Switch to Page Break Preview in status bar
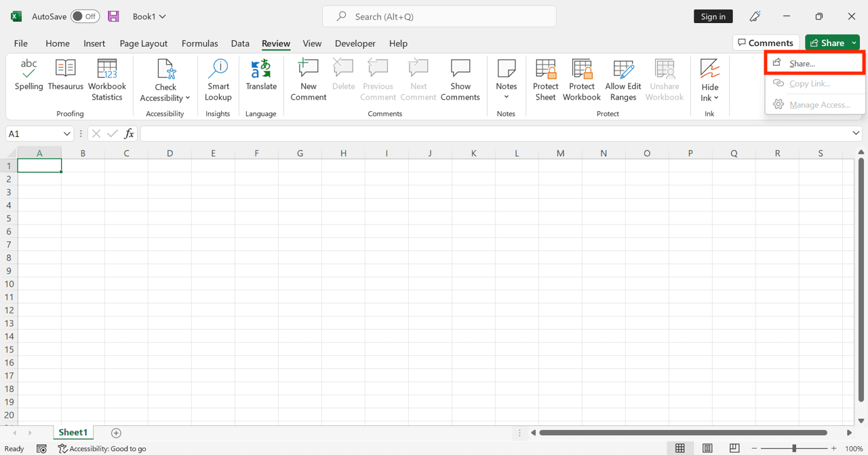Image resolution: width=868 pixels, height=455 pixels. tap(734, 448)
